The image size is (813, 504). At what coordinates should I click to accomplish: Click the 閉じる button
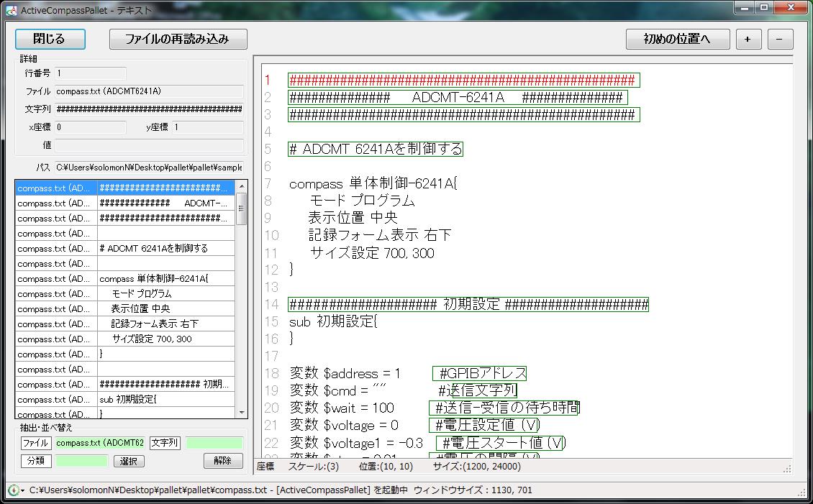(x=50, y=39)
